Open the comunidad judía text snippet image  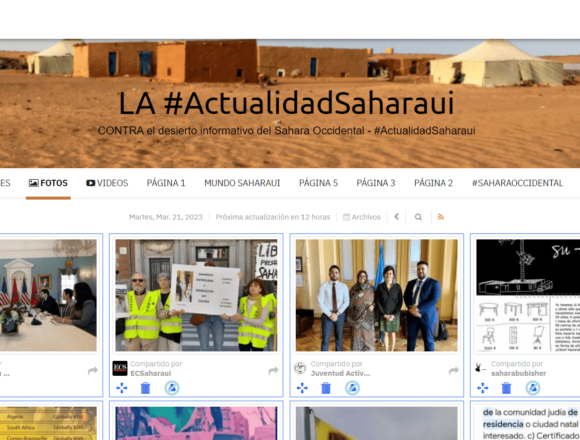[528, 423]
